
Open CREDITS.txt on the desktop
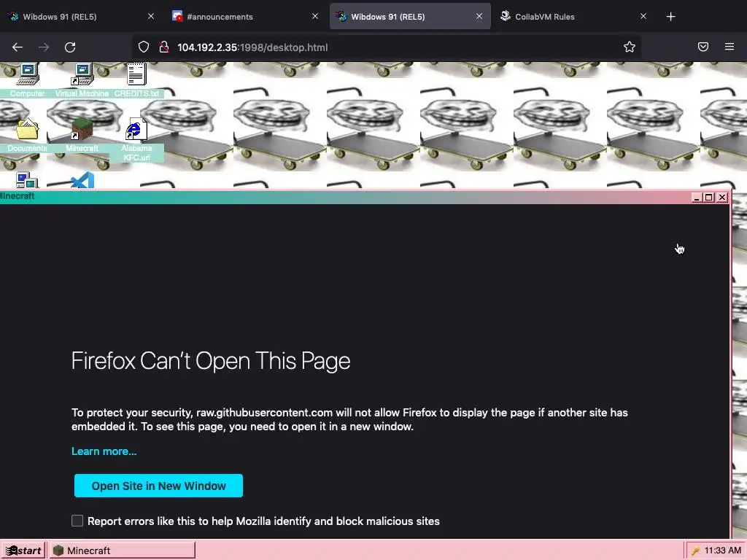[136, 80]
